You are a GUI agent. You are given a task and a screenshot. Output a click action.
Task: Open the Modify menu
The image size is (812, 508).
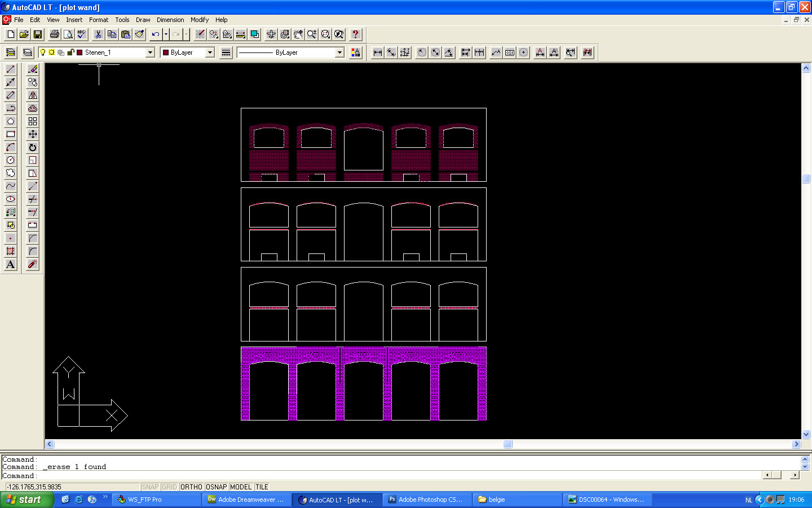pyautogui.click(x=200, y=20)
